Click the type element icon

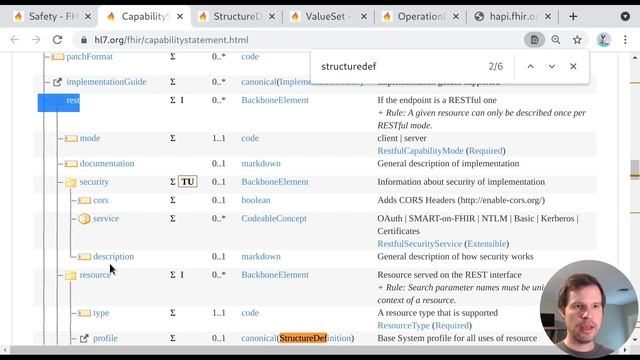84,313
